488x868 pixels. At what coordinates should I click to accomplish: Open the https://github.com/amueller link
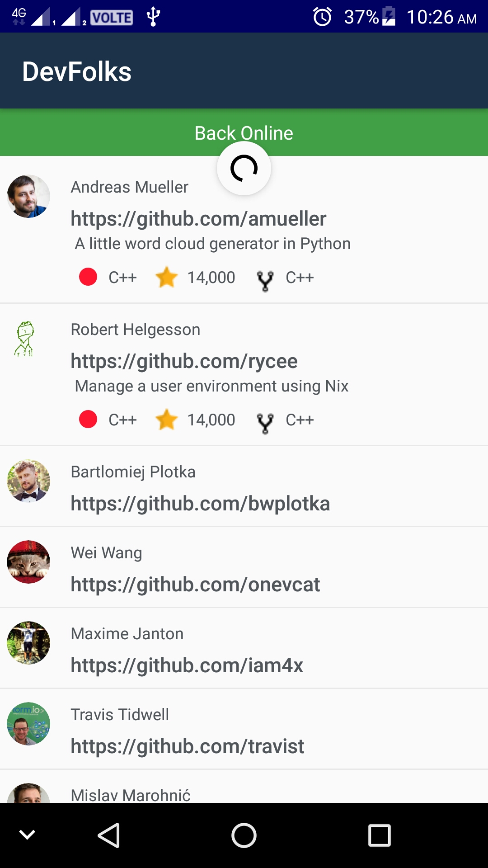(198, 219)
